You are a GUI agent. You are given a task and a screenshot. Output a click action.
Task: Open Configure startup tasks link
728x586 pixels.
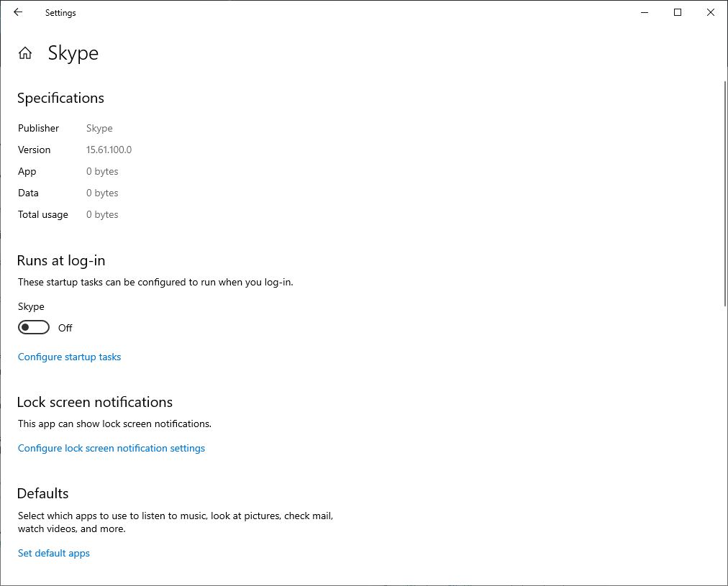(69, 357)
